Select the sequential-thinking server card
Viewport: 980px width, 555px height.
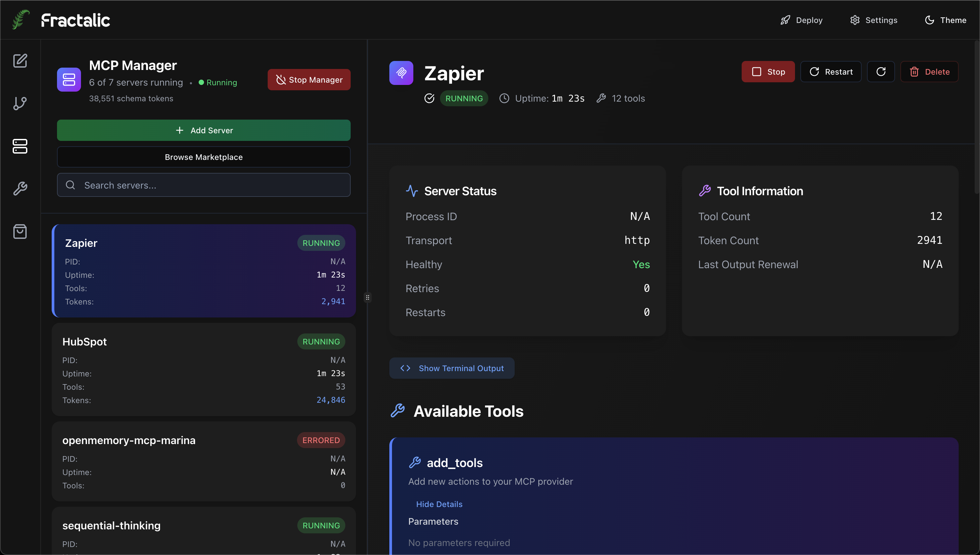(x=204, y=531)
